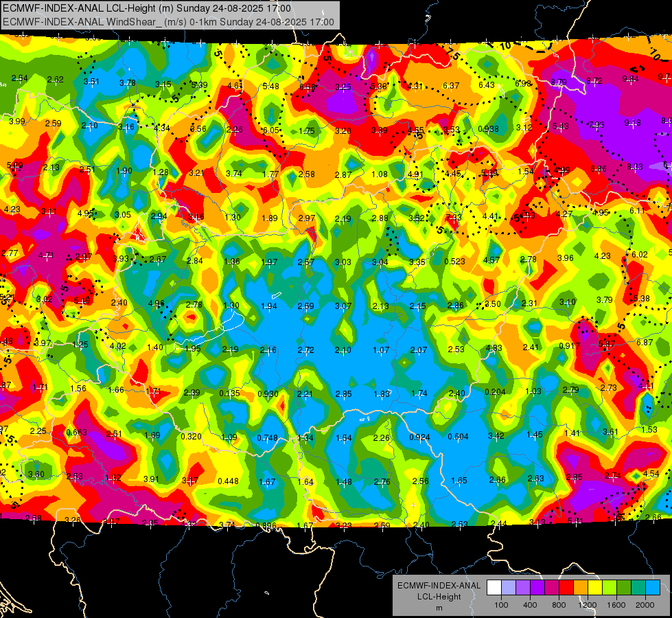672x618 pixels.
Task: Click the wind shear value '9.84'
Action: [630, 78]
